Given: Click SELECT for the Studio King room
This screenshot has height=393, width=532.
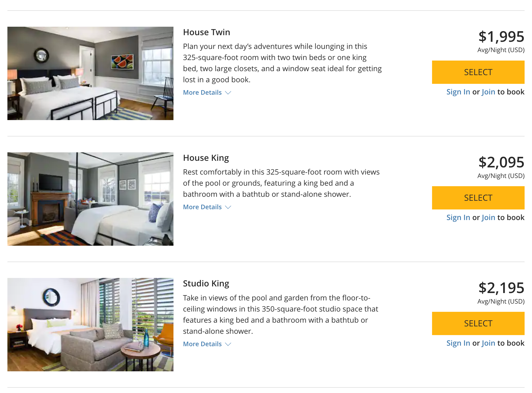Looking at the screenshot, I should tap(478, 323).
